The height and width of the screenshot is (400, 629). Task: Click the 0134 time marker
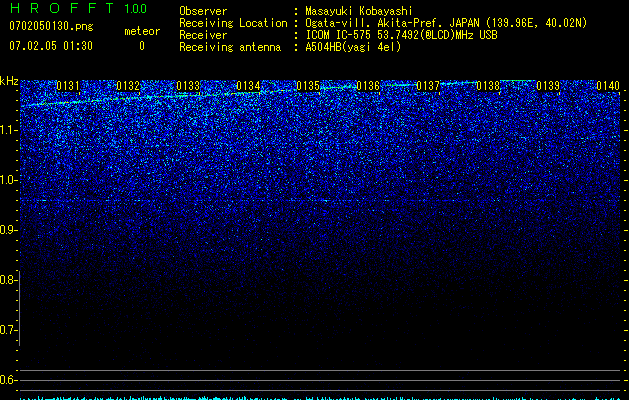click(248, 86)
